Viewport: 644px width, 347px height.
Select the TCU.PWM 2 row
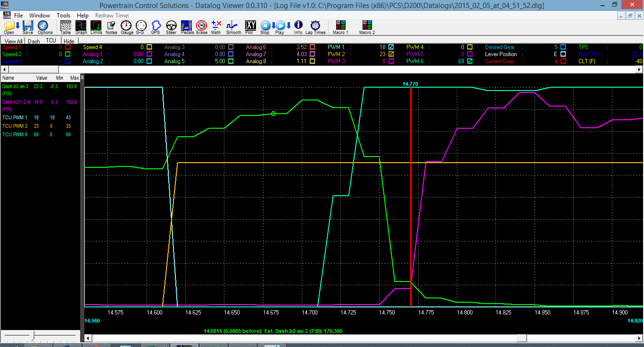(40, 126)
